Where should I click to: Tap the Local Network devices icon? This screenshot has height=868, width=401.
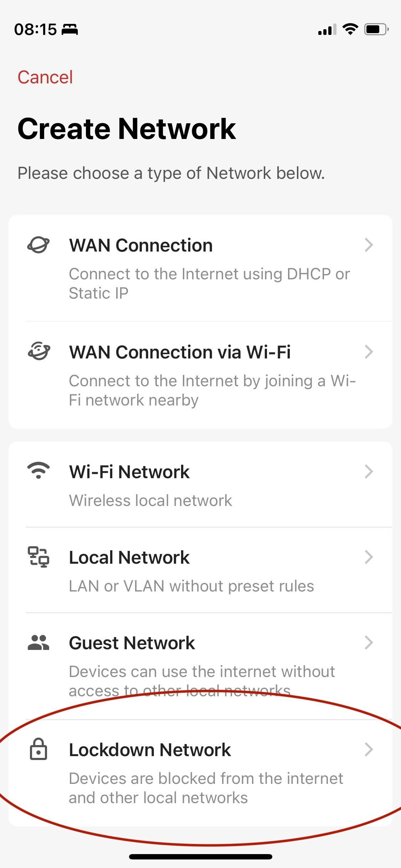click(x=38, y=557)
